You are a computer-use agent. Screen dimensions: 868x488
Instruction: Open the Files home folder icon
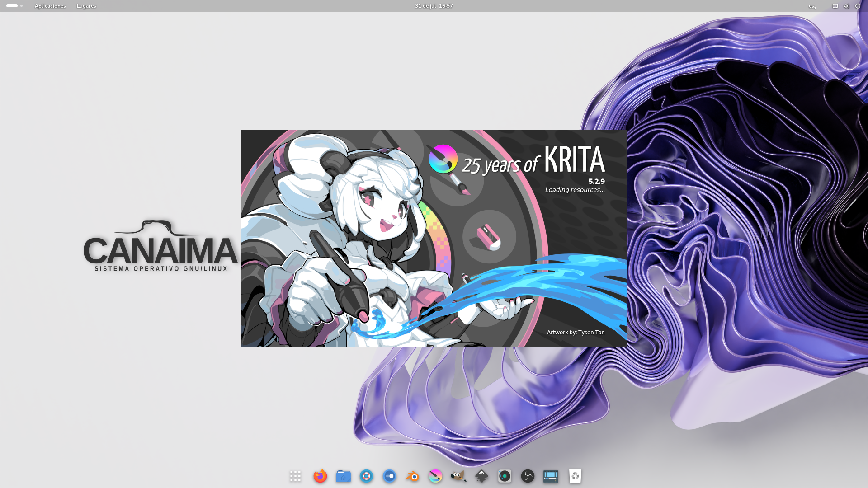click(x=343, y=476)
